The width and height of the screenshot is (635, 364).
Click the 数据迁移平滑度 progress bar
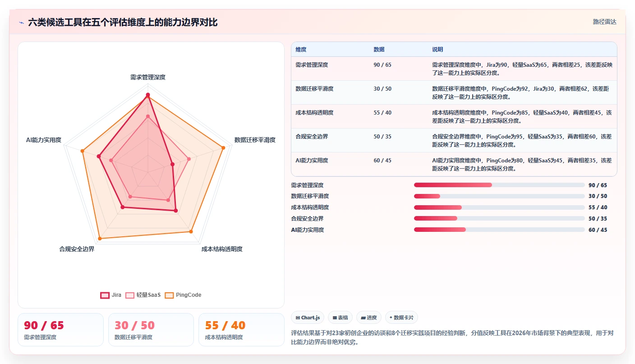pyautogui.click(x=499, y=196)
